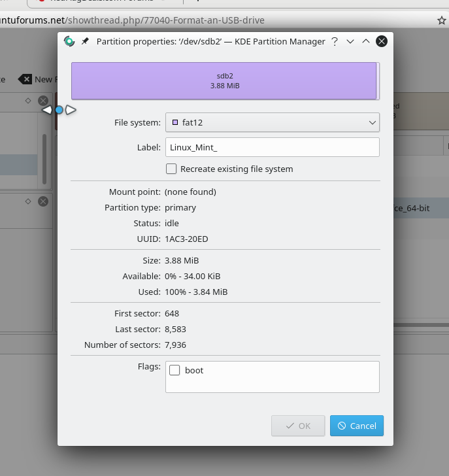Screen dimensions: 449x476
Task: Toggle the pin icon in the dialog title bar
Action: click(x=85, y=41)
